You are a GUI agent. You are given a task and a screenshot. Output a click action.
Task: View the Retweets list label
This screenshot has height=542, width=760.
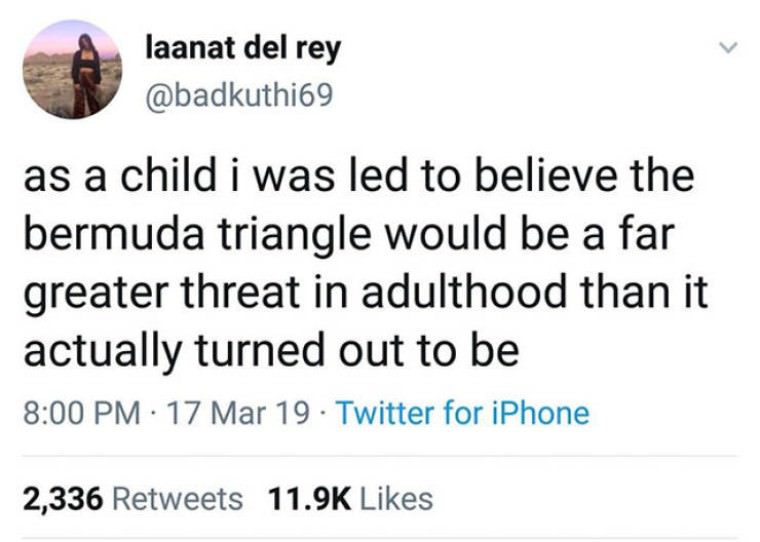pos(177,499)
